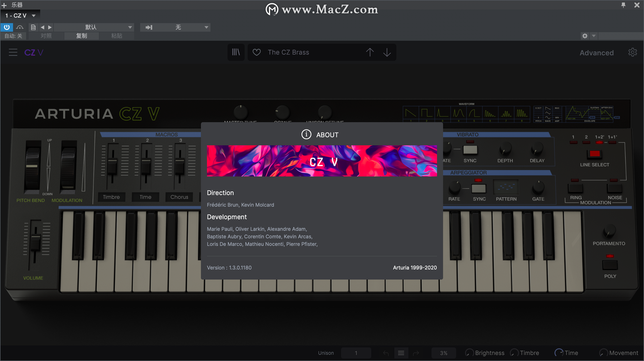Click the PORTAMENTO knob
The image size is (644, 361).
[609, 231]
